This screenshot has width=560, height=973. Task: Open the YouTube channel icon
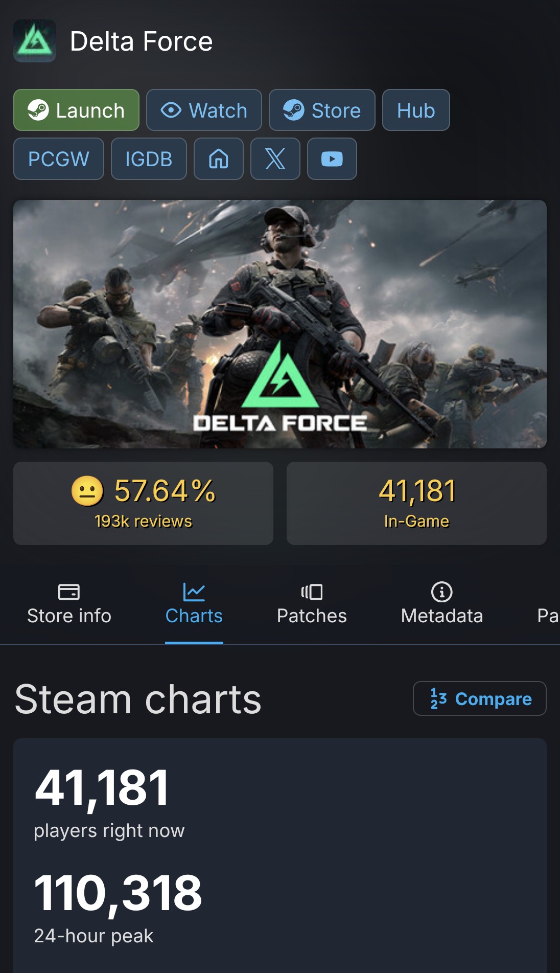(x=332, y=159)
